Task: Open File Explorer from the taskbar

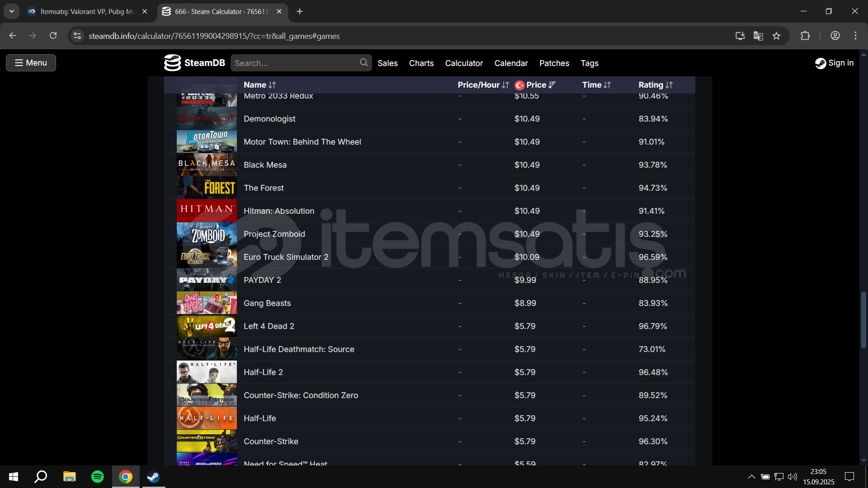Action: pos(69,477)
